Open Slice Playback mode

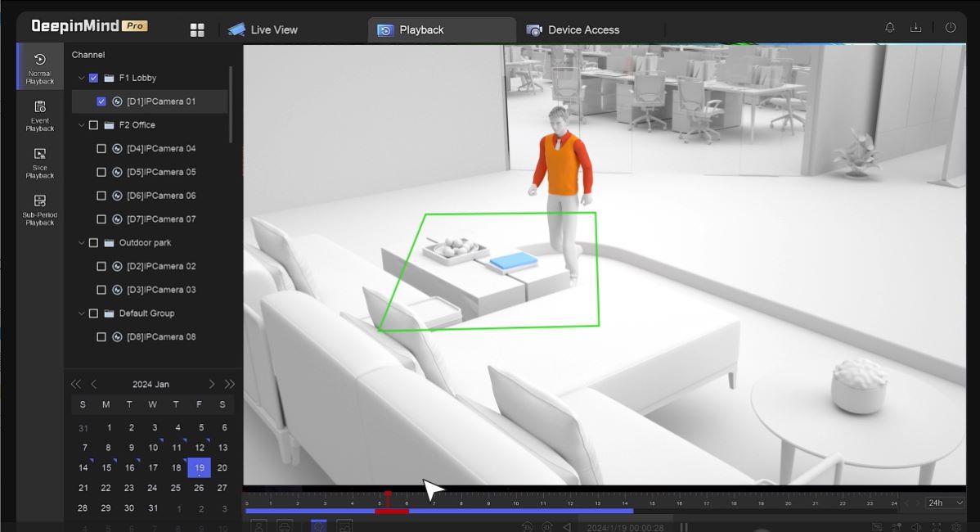coord(39,162)
